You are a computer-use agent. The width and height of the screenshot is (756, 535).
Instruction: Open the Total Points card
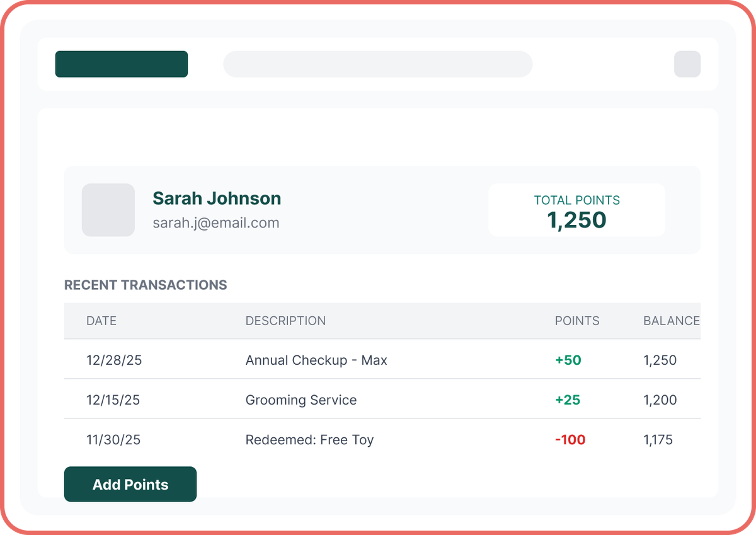576,210
